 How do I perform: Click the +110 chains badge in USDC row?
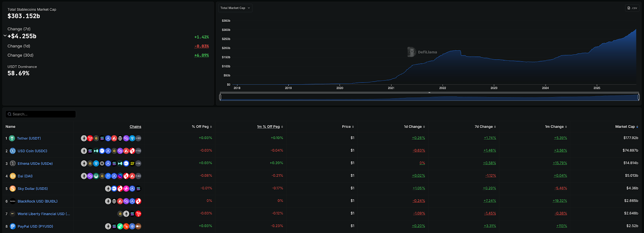138,151
